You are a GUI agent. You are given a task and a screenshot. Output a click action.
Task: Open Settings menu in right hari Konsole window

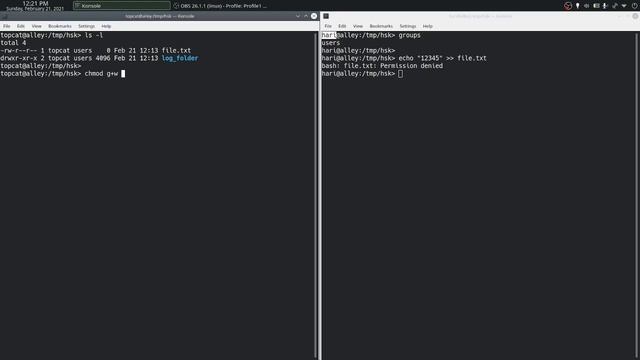[x=407, y=26]
